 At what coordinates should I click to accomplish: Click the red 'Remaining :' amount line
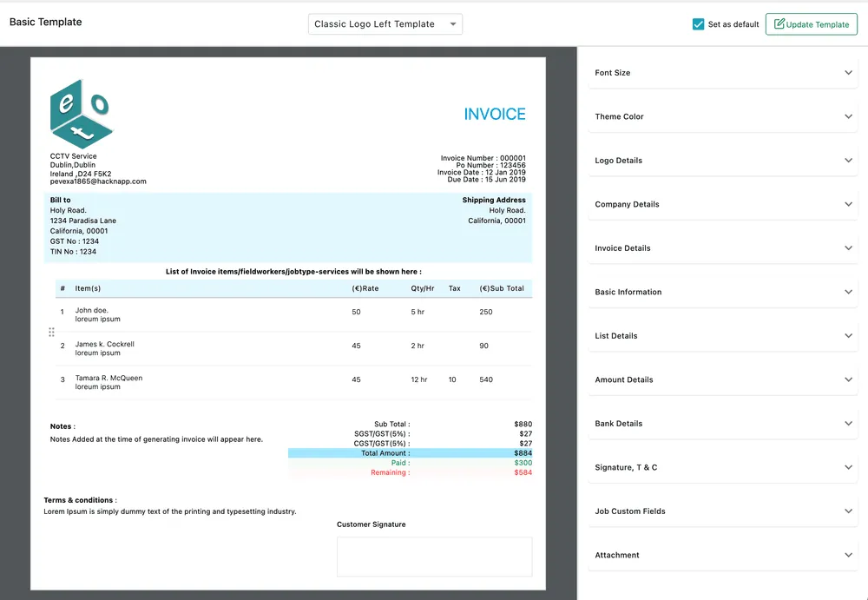[411, 472]
